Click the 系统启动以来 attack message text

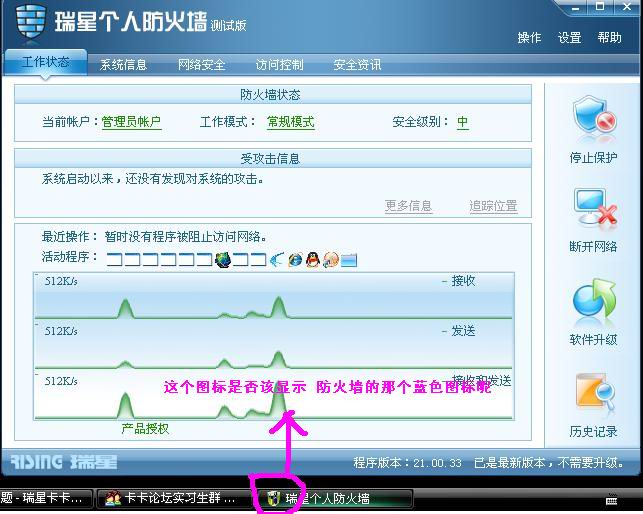coord(153,179)
